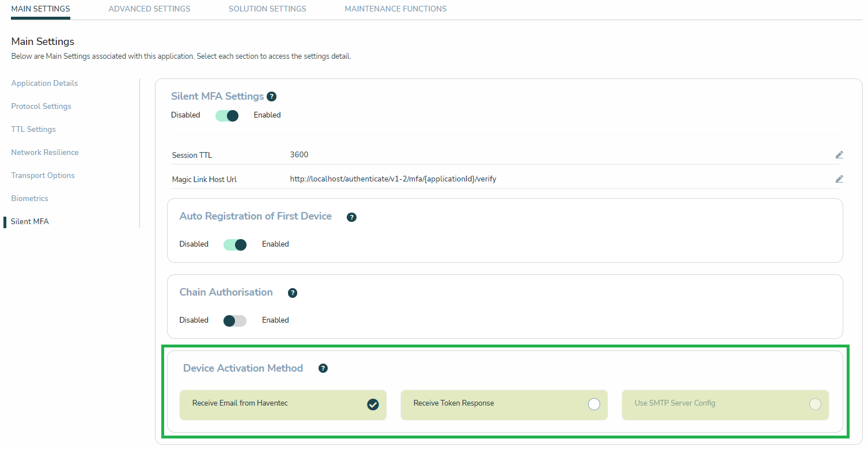Image resolution: width=868 pixels, height=450 pixels.
Task: Click help icon for Auto Registration of First Device
Action: tap(352, 217)
